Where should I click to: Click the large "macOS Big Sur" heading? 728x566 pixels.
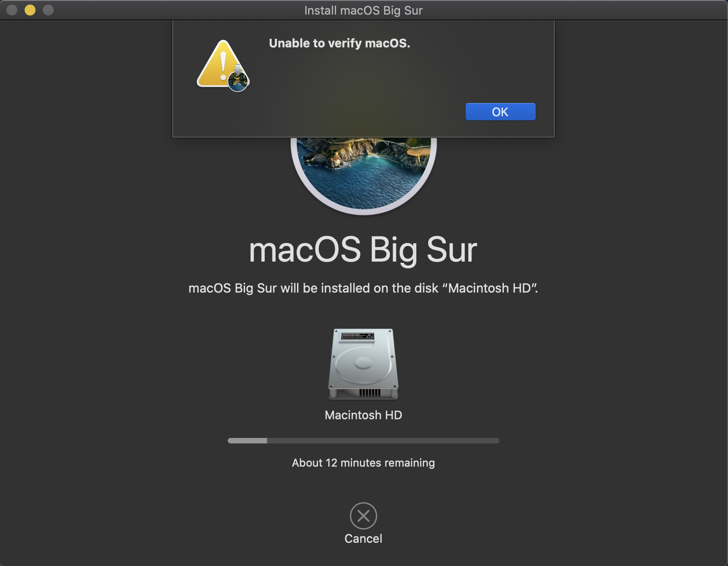(x=363, y=250)
